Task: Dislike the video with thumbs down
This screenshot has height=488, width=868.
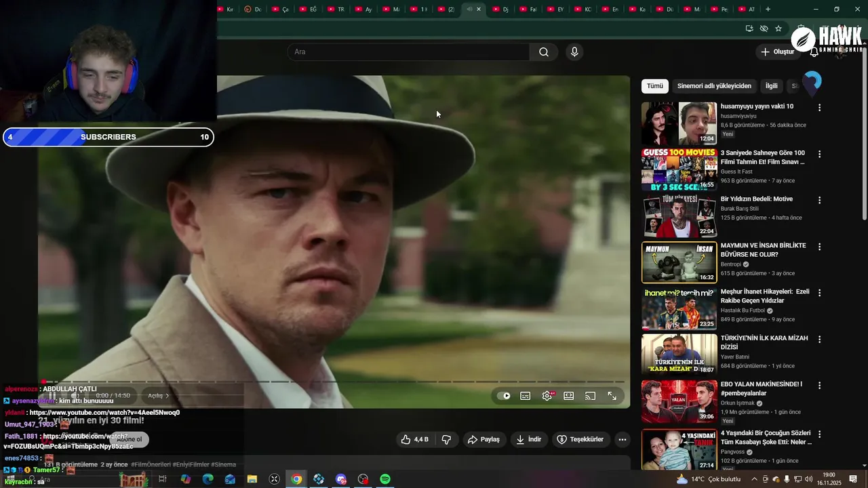Action: click(x=446, y=439)
